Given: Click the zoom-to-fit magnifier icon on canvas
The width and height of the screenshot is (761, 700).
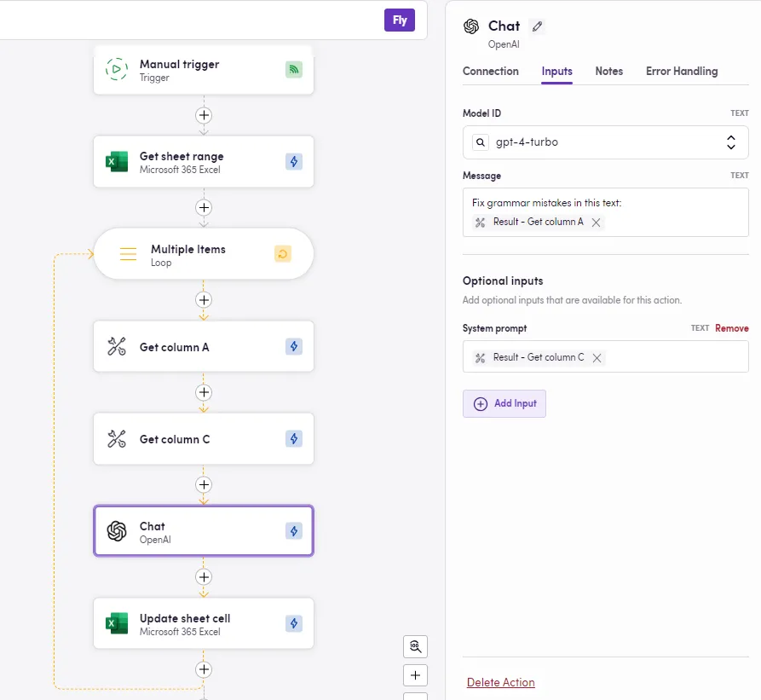Looking at the screenshot, I should point(415,646).
